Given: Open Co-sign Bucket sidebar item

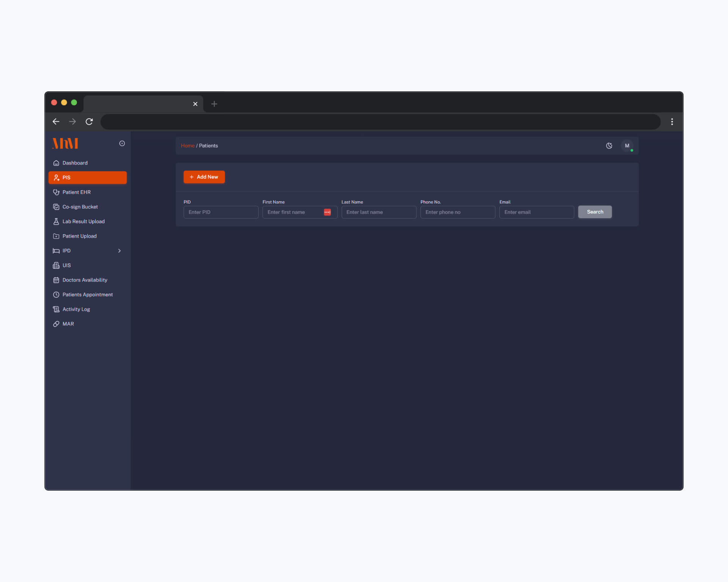Looking at the screenshot, I should pyautogui.click(x=80, y=207).
